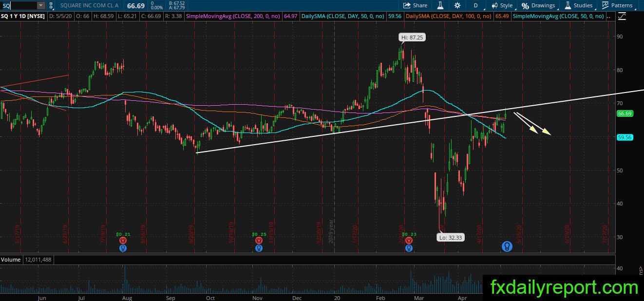Expand truncated study labels via '..'

click(608, 16)
